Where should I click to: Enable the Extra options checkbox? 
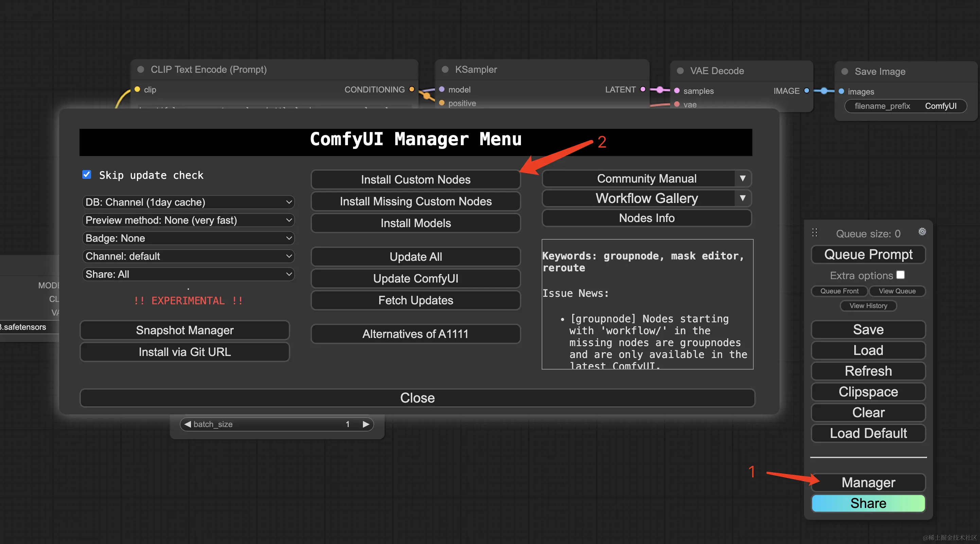click(900, 275)
